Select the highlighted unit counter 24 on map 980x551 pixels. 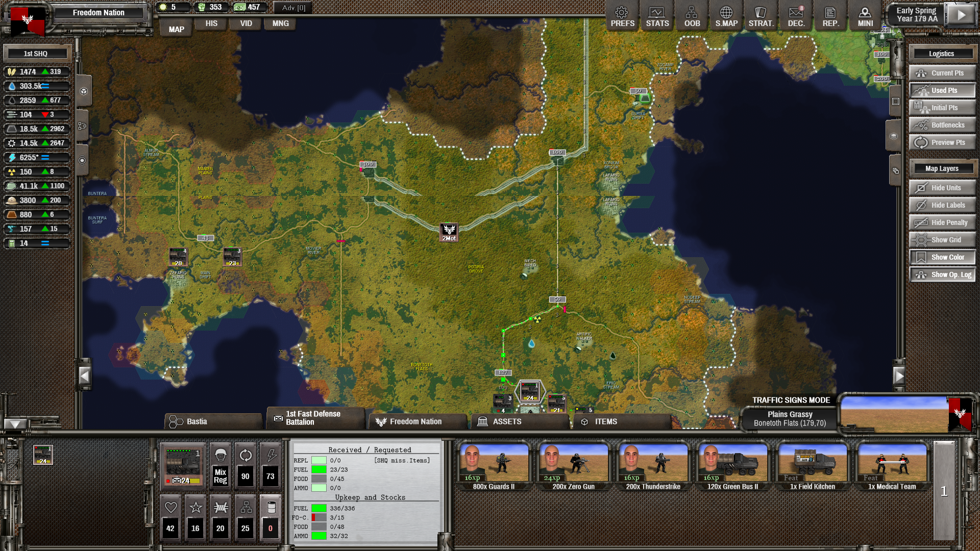click(x=530, y=391)
